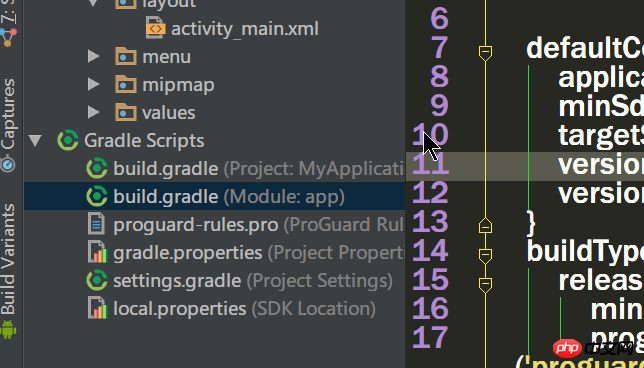Select build.gradle Module app icon
This screenshot has height=368, width=644.
pyautogui.click(x=97, y=196)
